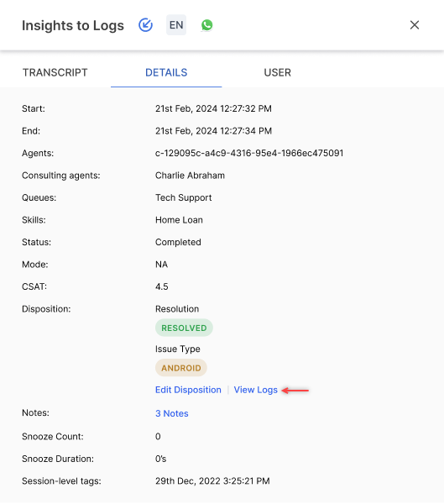Click the session-level tags date value
Viewport: 444px width, 504px height.
pyautogui.click(x=212, y=480)
